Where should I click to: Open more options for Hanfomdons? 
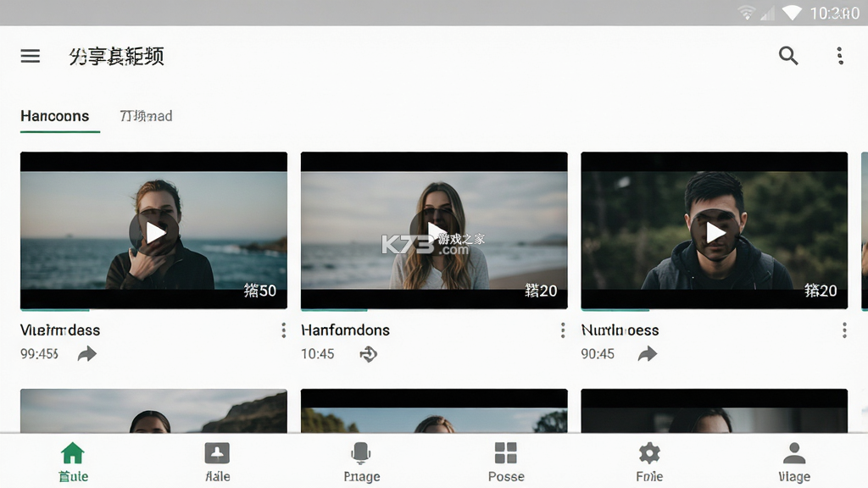click(563, 330)
